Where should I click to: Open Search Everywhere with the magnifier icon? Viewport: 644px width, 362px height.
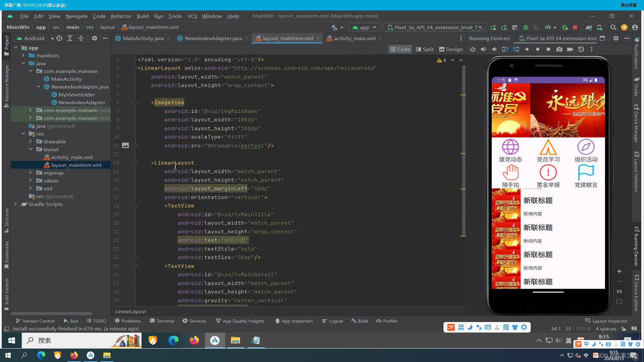(613, 27)
